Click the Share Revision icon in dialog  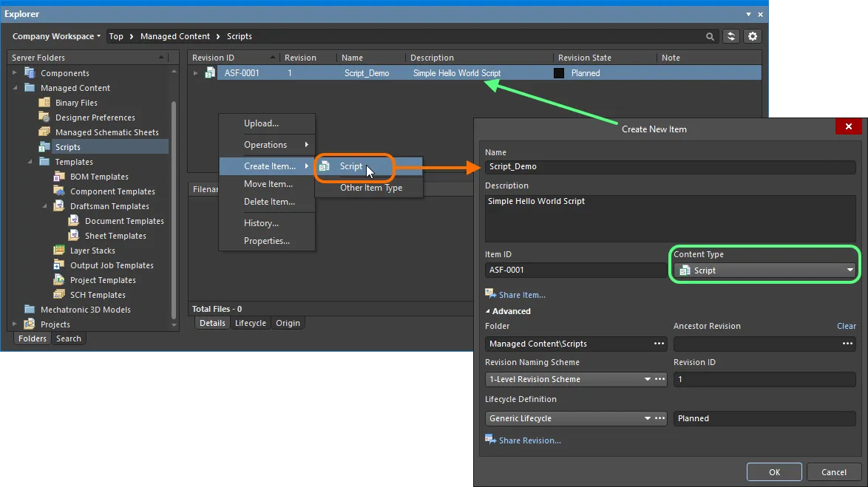click(x=490, y=439)
